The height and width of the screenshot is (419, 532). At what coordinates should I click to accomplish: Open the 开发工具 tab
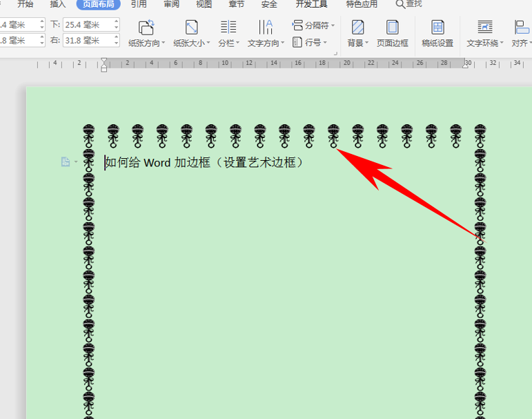[x=311, y=4]
